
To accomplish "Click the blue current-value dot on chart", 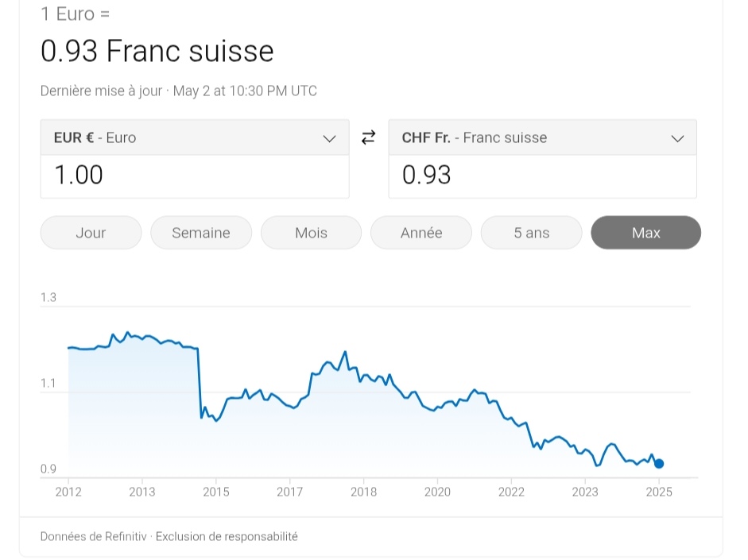I will [x=659, y=463].
